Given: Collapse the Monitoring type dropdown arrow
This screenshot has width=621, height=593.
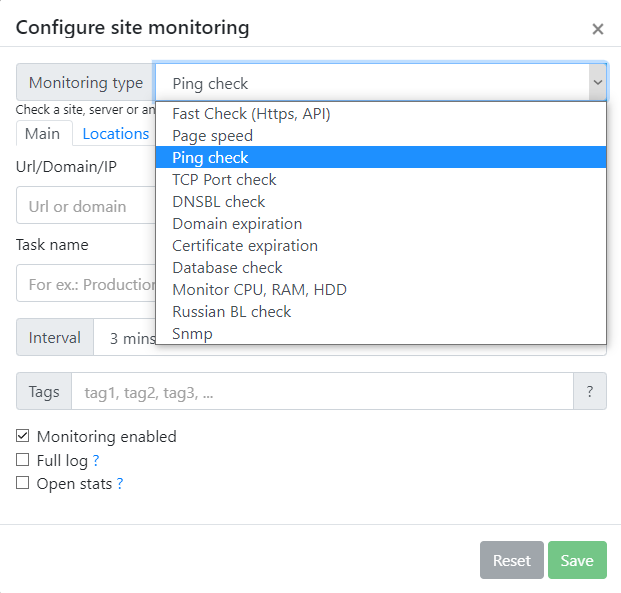Looking at the screenshot, I should (x=597, y=83).
